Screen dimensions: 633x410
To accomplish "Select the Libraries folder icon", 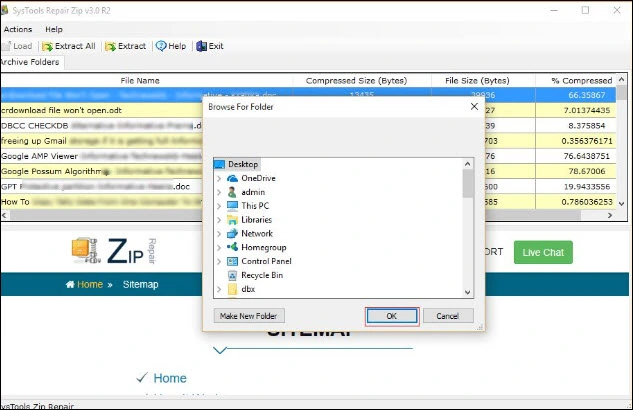I will (x=232, y=220).
